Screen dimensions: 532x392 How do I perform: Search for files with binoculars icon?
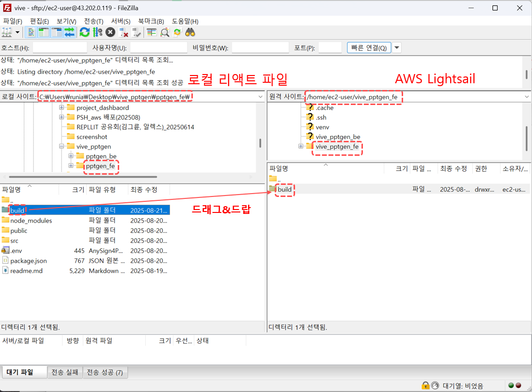tap(190, 32)
